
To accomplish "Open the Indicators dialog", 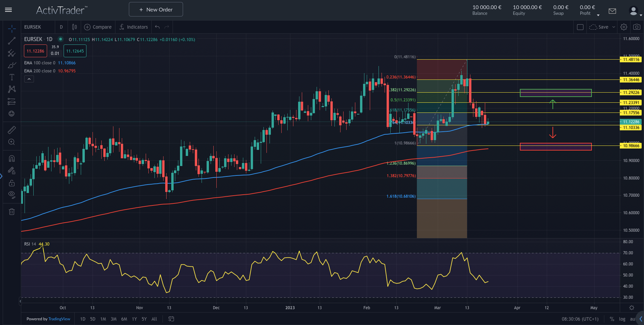I will pyautogui.click(x=134, y=27).
